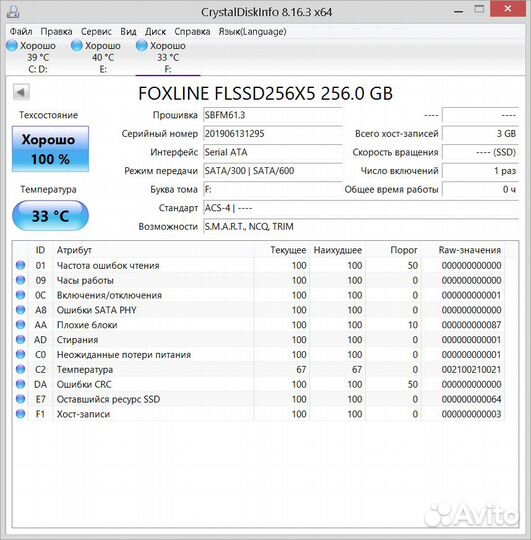Click status circle of attribute 0C
531x540 pixels.
coord(21,295)
